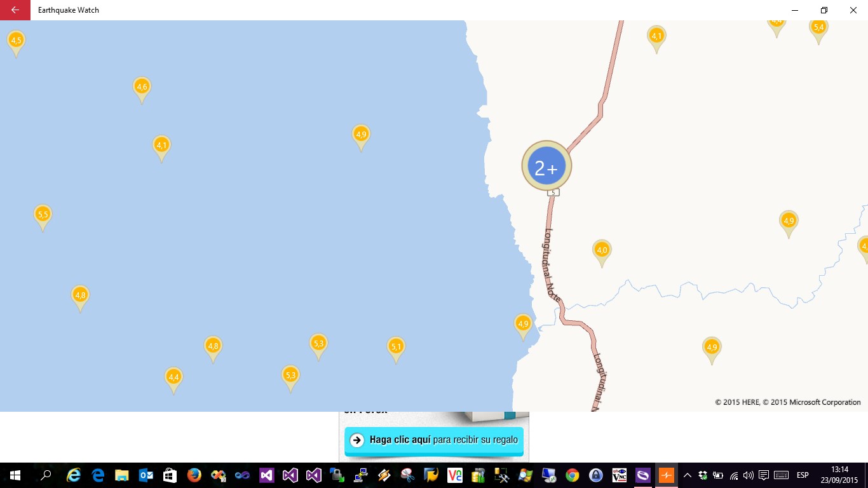This screenshot has height=488, width=868.
Task: Select the 4.0 inland earthquake marker
Action: click(x=601, y=250)
